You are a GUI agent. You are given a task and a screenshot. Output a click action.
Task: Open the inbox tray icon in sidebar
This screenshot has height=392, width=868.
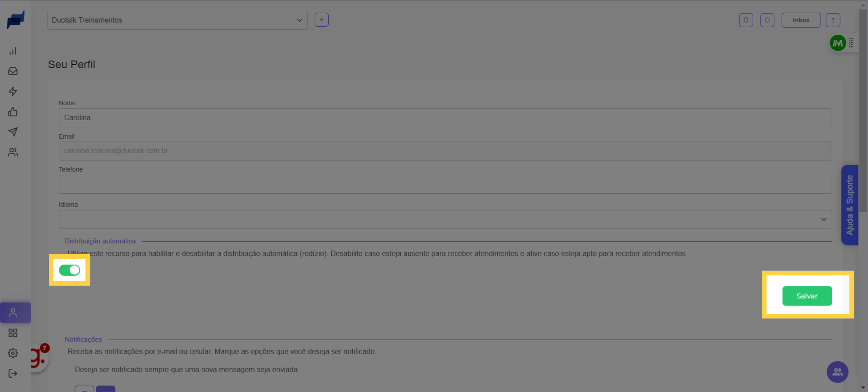(13, 71)
